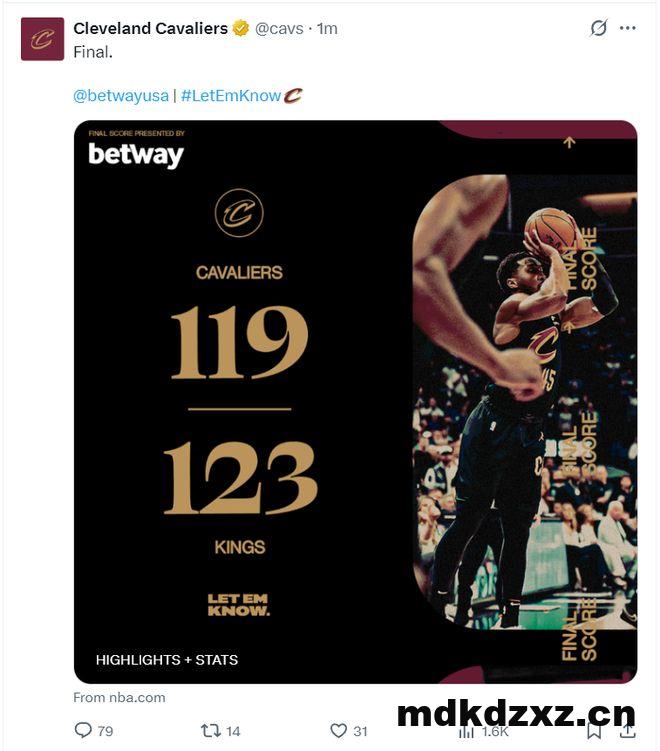
Task: Click the @cavs handle
Action: coord(279,29)
